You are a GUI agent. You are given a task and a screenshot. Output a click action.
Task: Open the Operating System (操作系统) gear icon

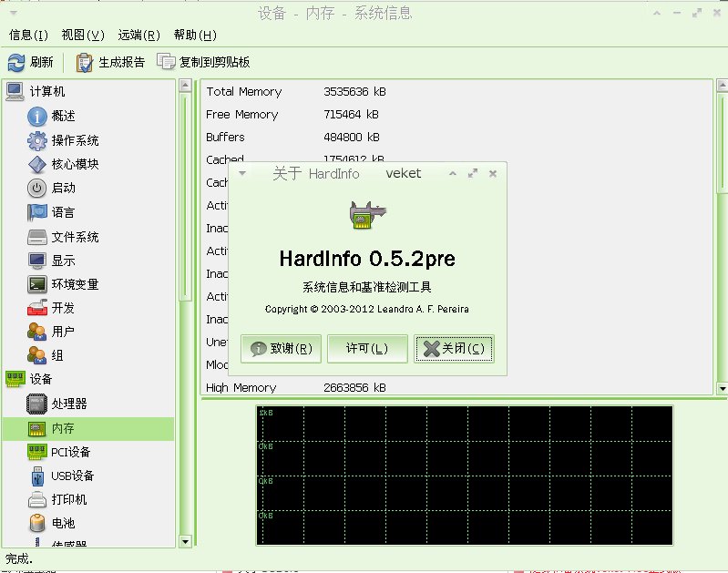tap(37, 140)
